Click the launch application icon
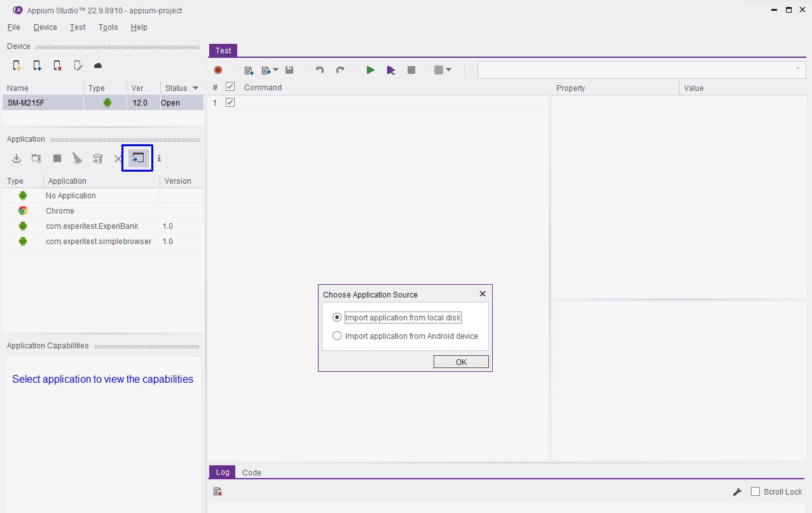812x513 pixels. (x=37, y=158)
